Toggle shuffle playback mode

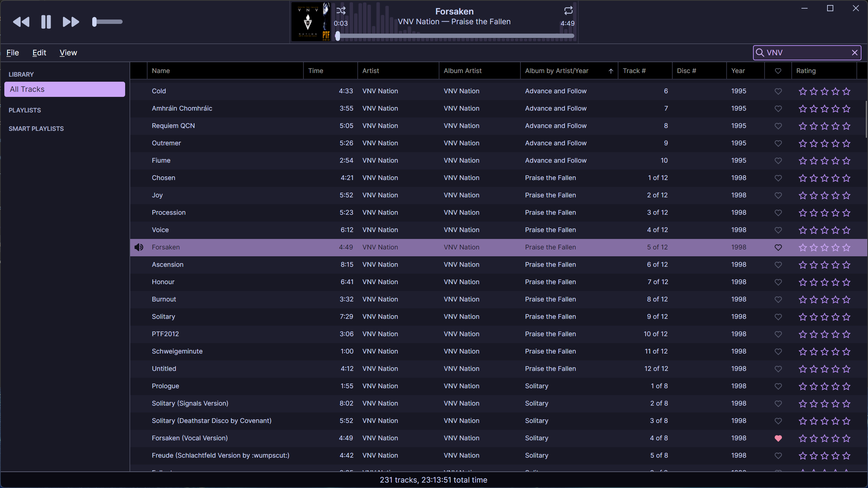(x=341, y=10)
